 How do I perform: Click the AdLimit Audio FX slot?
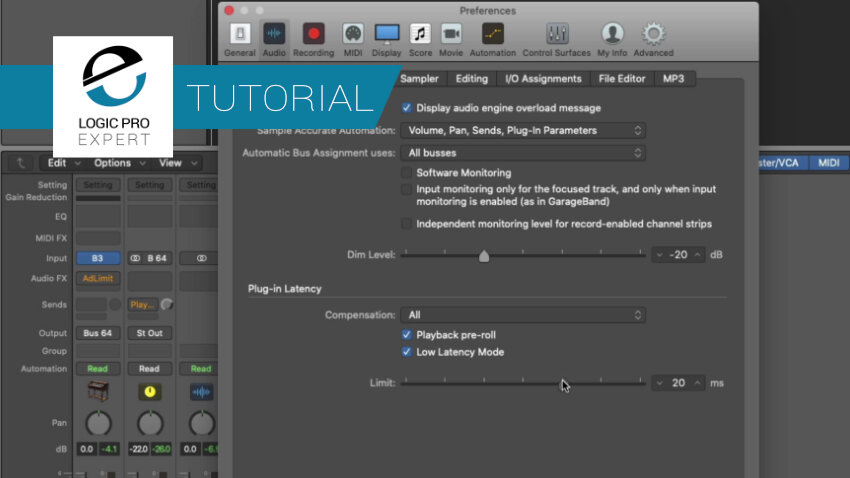(x=98, y=278)
